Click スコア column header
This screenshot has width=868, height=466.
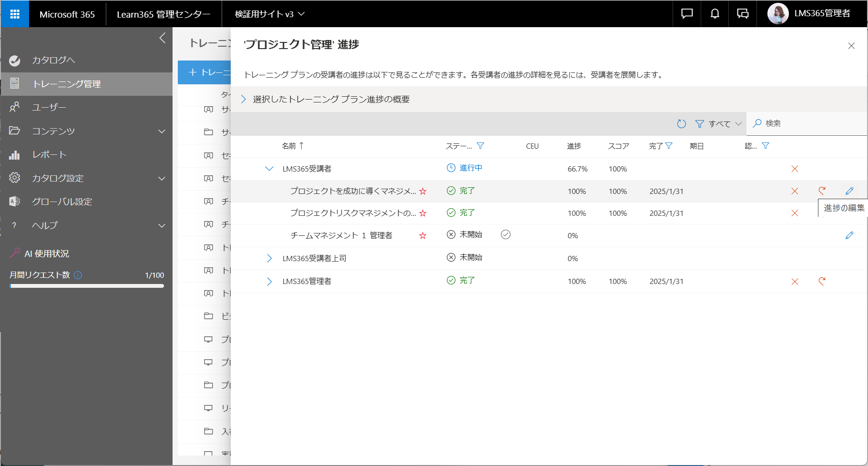(619, 146)
